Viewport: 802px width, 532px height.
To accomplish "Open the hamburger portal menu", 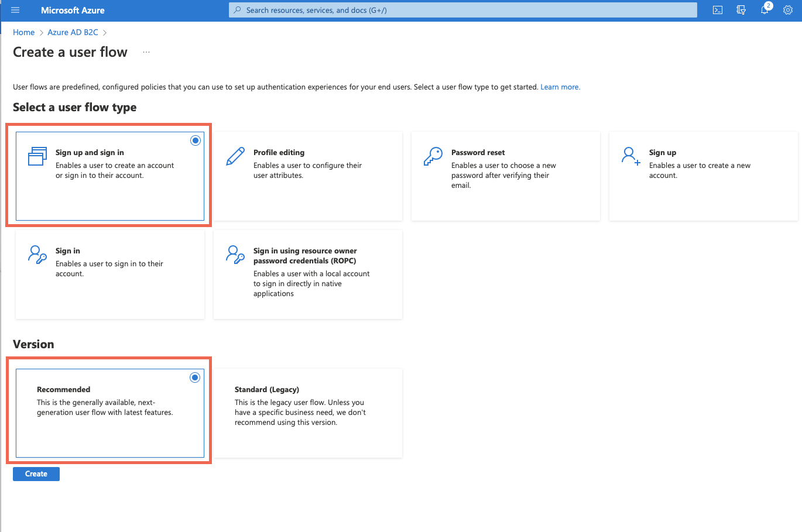I will click(15, 11).
